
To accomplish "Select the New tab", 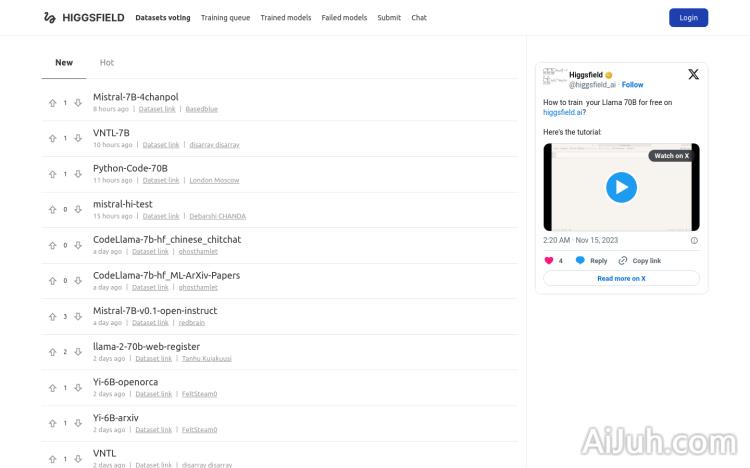I will [x=64, y=63].
